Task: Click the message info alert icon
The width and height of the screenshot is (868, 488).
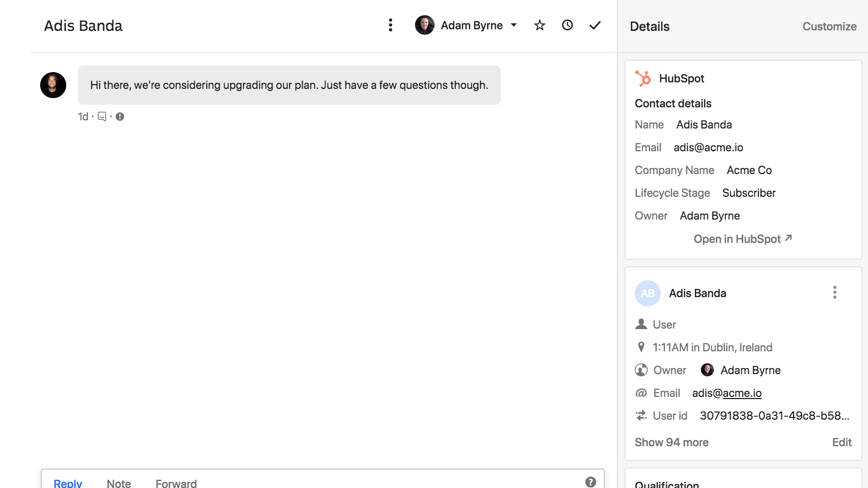Action: click(120, 117)
